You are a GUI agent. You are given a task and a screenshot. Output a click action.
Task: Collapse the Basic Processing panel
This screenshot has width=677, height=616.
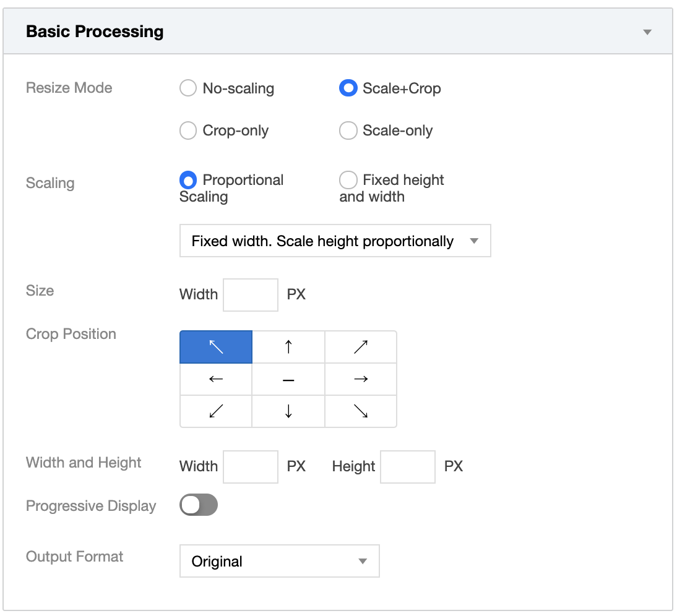point(647,32)
